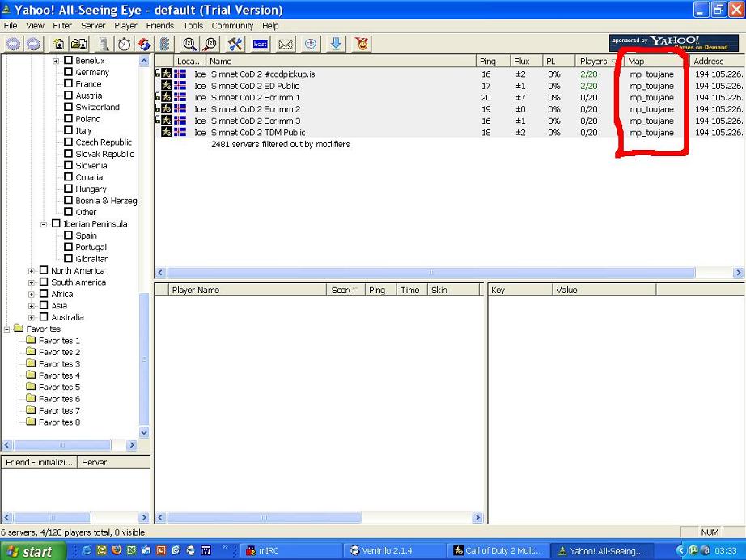Check the Italy checkbox
Screen dimensions: 746x560
69,130
